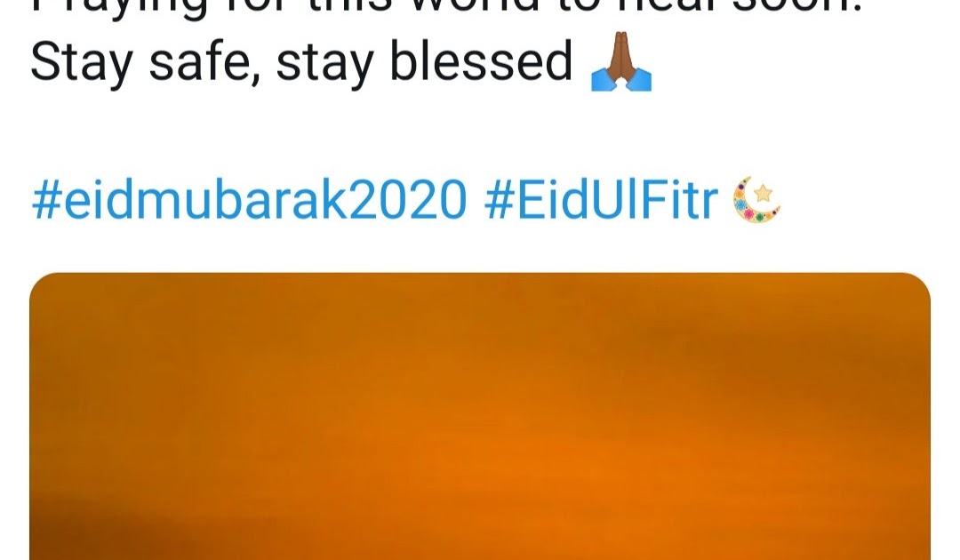Image resolution: width=960 pixels, height=560 pixels.
Task: Click the rounded top-left corner of photo
Action: (x=43, y=286)
